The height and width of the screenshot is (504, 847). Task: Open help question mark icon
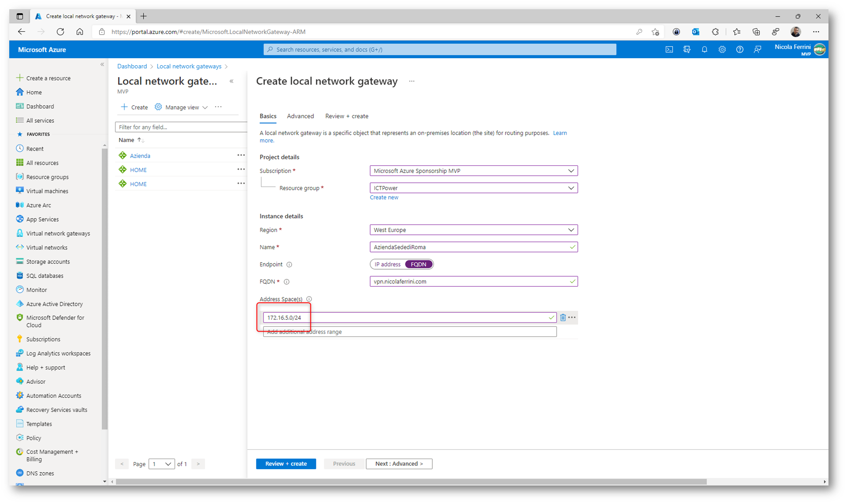pos(739,50)
